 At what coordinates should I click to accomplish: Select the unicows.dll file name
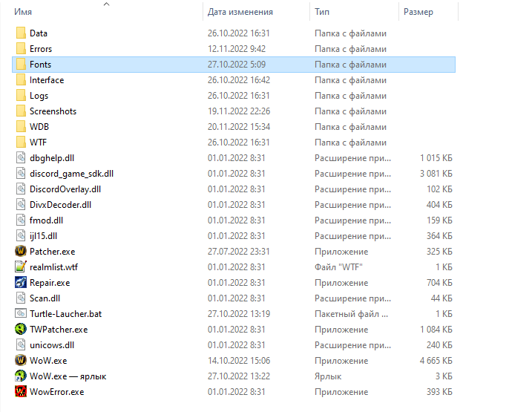click(x=52, y=345)
